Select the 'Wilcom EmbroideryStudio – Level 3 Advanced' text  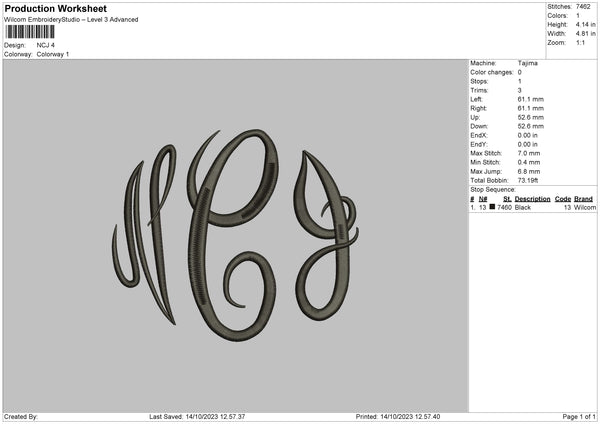coord(71,20)
